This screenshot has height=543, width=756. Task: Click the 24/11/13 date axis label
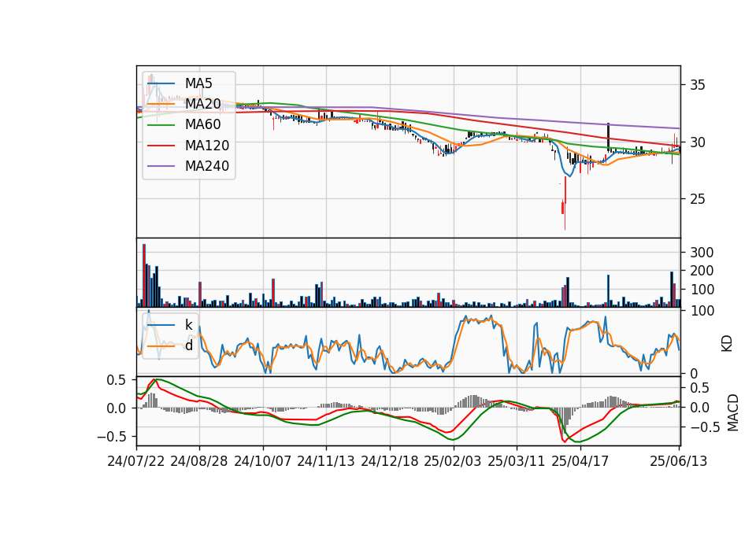pos(326,461)
